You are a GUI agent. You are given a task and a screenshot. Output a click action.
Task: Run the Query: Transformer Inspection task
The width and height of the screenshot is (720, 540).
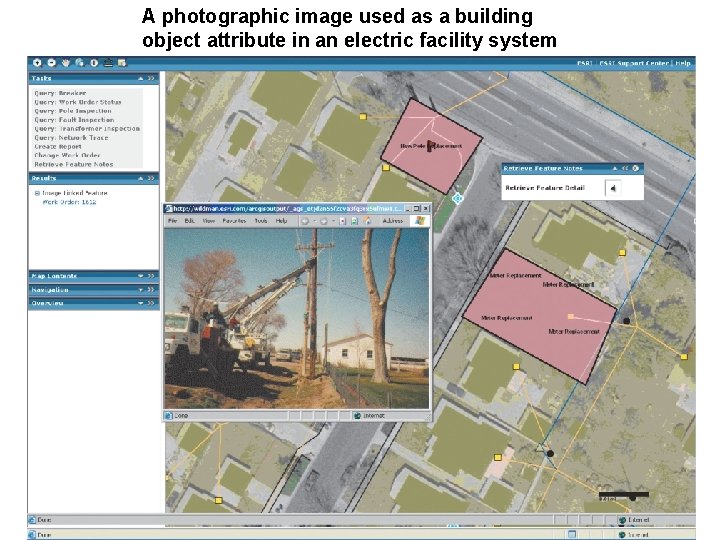pyautogui.click(x=87, y=129)
